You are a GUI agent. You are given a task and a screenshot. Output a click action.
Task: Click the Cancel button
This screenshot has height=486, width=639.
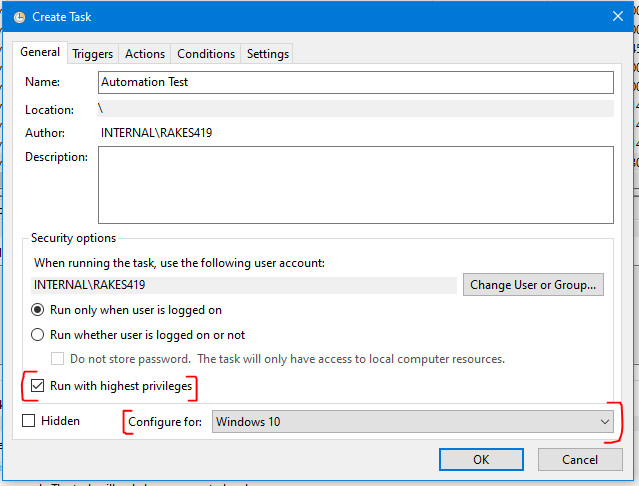tap(580, 459)
